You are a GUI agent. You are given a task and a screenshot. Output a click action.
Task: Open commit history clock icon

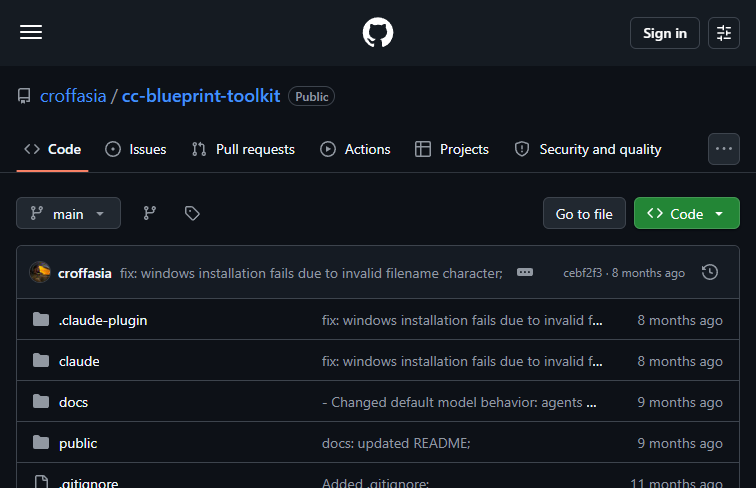[710, 272]
